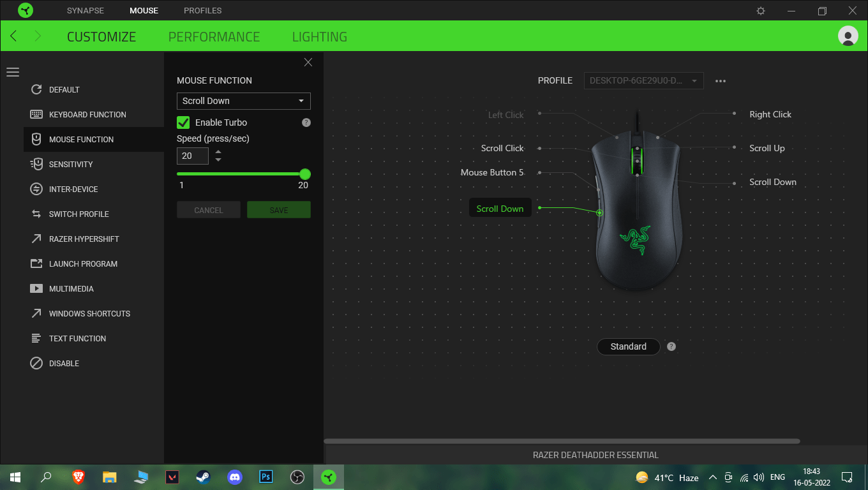Open Windows Start menu
This screenshot has width=868, height=490.
[15, 477]
